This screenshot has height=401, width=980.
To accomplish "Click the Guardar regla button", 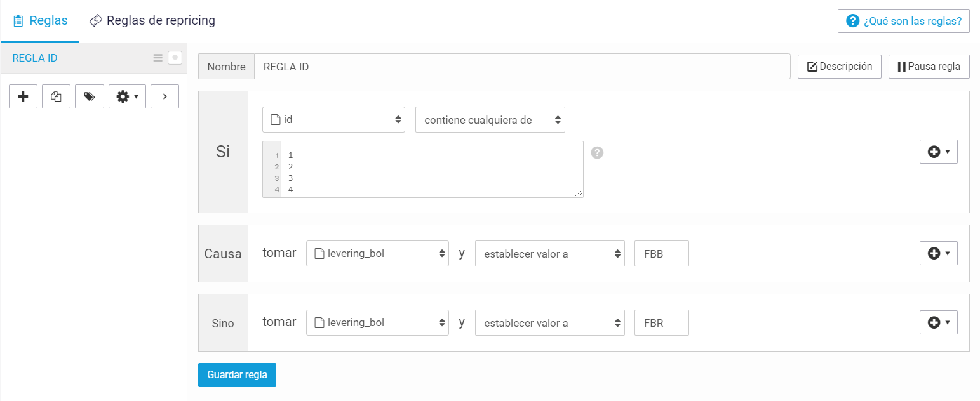I will point(237,374).
